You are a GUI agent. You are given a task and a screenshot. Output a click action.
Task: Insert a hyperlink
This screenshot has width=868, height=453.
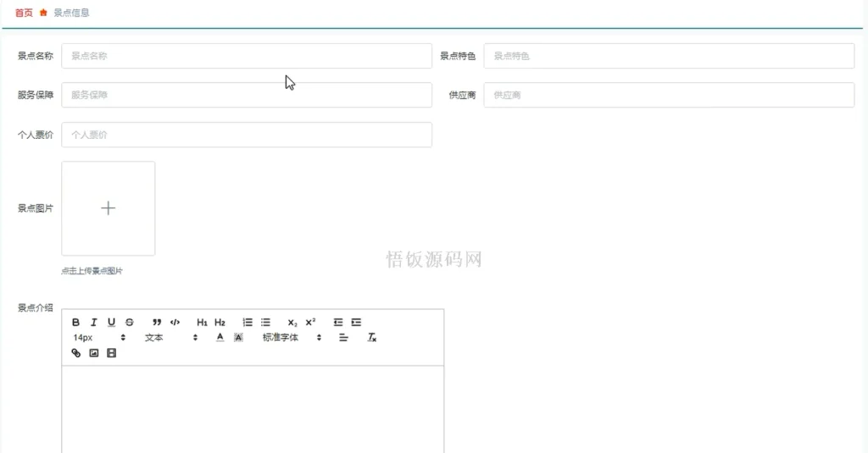75,353
